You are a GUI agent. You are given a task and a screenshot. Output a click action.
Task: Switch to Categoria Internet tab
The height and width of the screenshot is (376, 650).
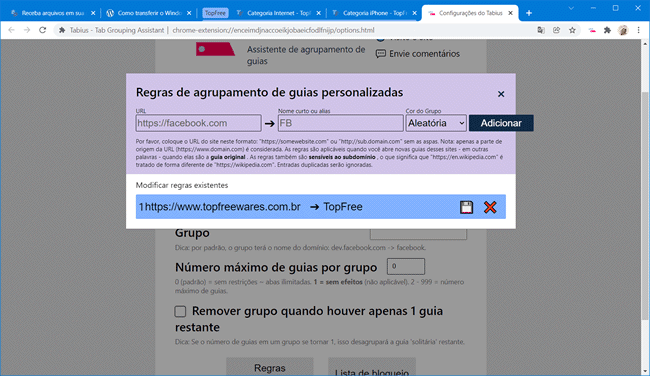coord(278,13)
